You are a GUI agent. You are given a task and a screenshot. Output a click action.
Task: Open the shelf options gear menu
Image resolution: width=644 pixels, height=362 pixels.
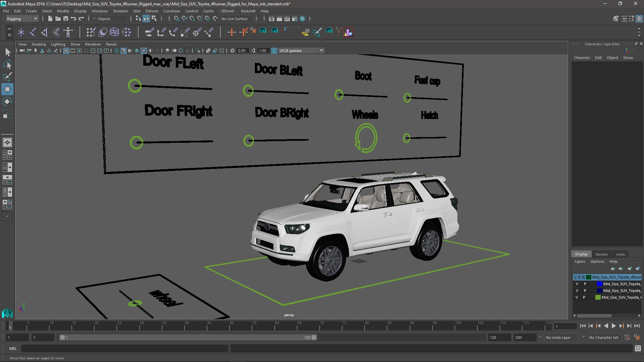click(9, 35)
